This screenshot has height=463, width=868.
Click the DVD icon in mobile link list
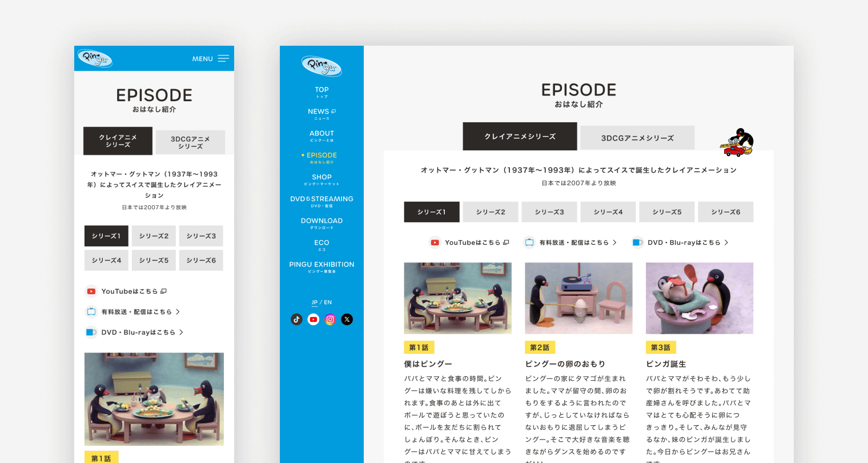pyautogui.click(x=91, y=332)
